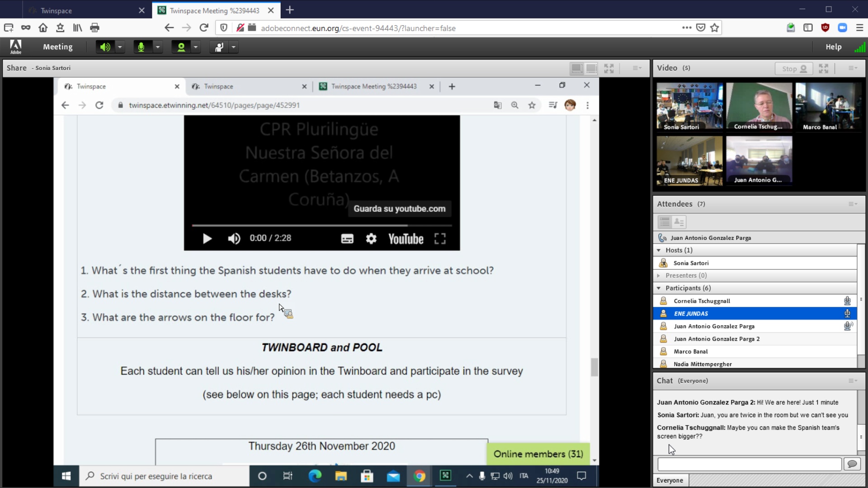Viewport: 868px width, 488px height.
Task: Expand the Presenters (0) group
Action: [x=659, y=276]
